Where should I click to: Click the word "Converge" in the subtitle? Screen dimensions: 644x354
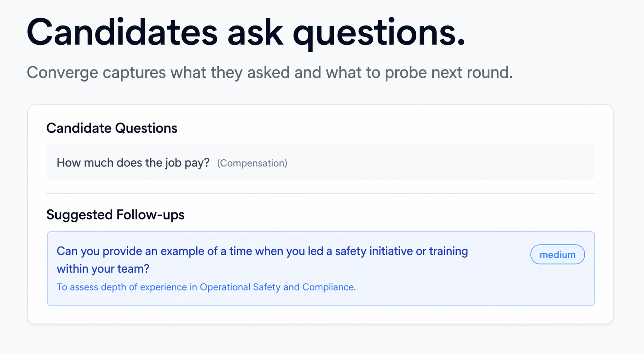[x=62, y=72]
